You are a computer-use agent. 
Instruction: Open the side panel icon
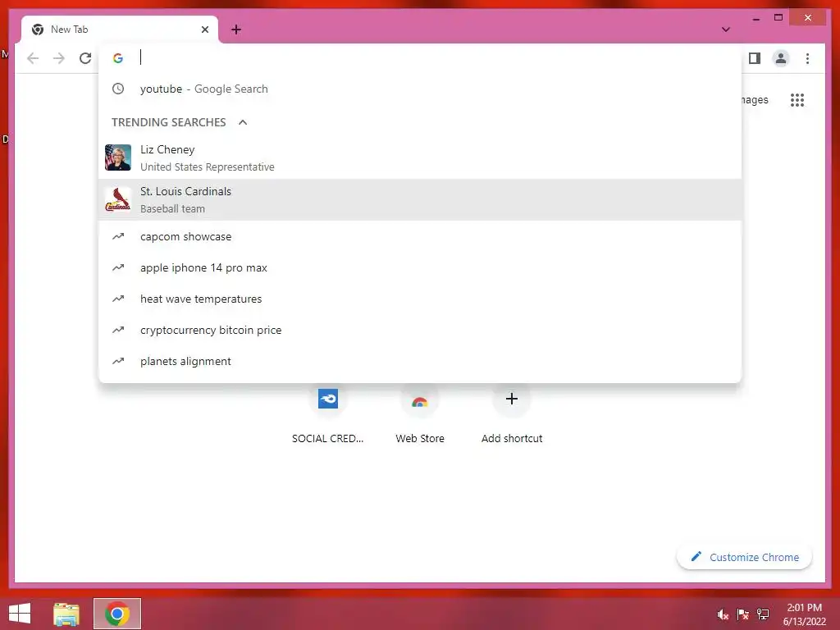pos(755,58)
